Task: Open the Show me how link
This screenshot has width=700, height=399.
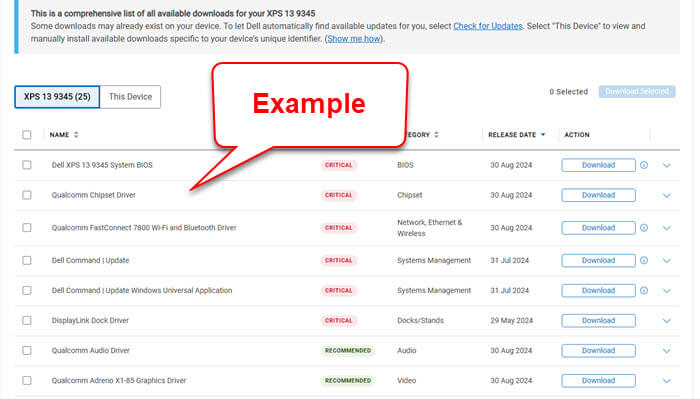Action: (354, 39)
